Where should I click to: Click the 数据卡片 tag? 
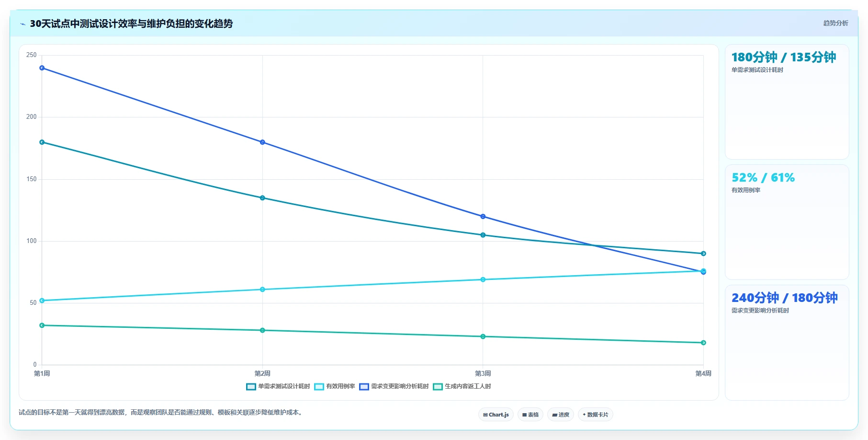pos(596,415)
